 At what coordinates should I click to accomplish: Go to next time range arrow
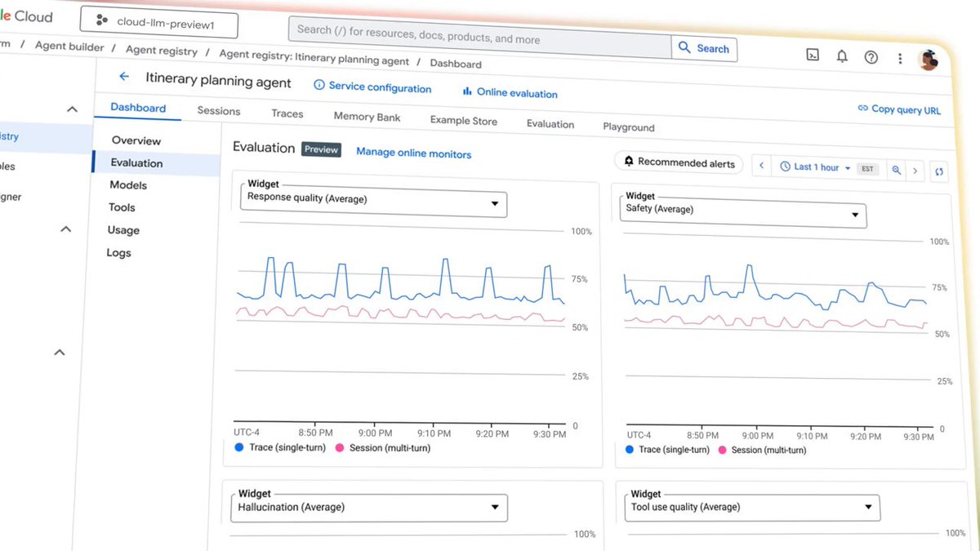click(915, 171)
